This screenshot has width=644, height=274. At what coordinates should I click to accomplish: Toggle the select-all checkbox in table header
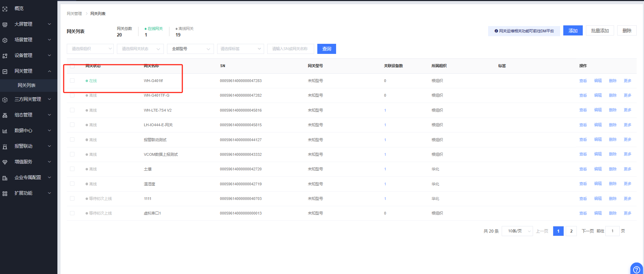coord(72,66)
